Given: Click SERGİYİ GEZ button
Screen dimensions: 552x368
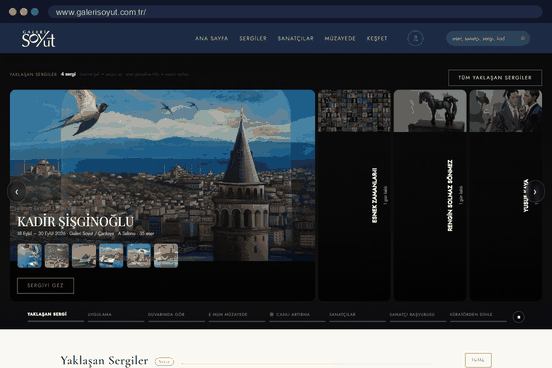Looking at the screenshot, I should click(45, 286).
